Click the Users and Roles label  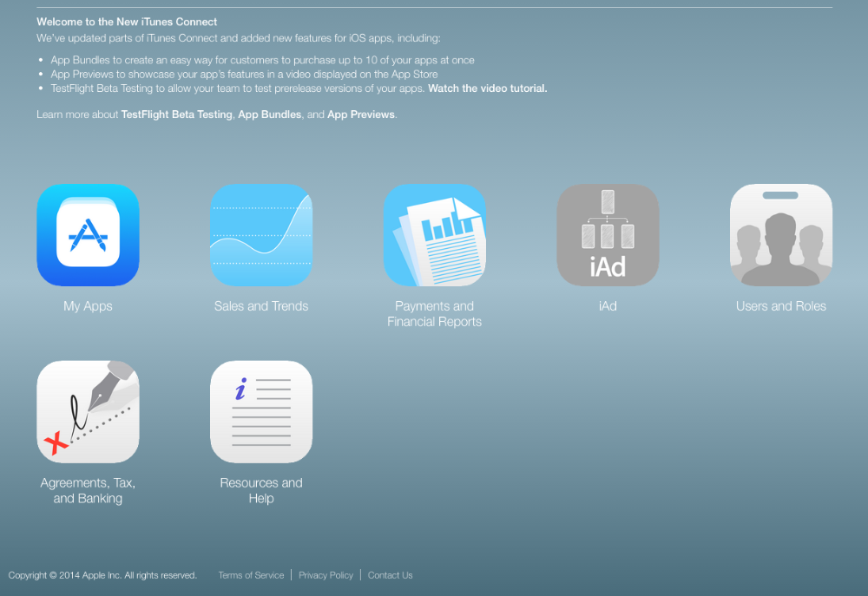tap(781, 306)
